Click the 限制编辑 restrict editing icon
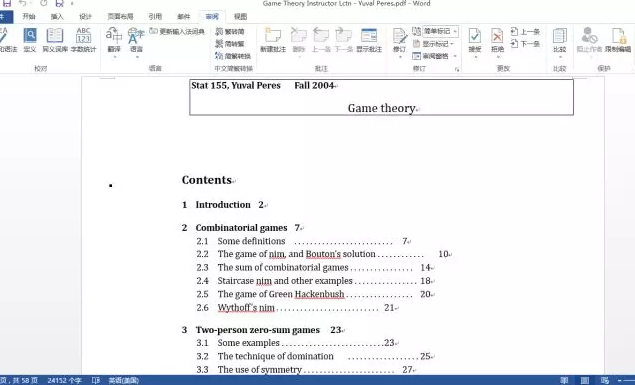635x385 pixels. [x=618, y=40]
